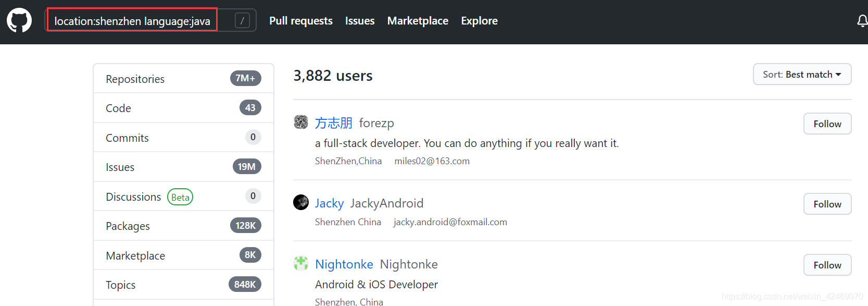The image size is (868, 306).
Task: Open the GitHub homepage via Octocat logo
Action: pyautogui.click(x=19, y=20)
